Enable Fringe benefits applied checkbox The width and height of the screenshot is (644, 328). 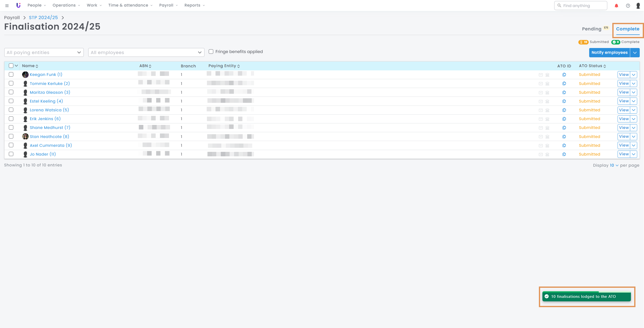pyautogui.click(x=211, y=52)
